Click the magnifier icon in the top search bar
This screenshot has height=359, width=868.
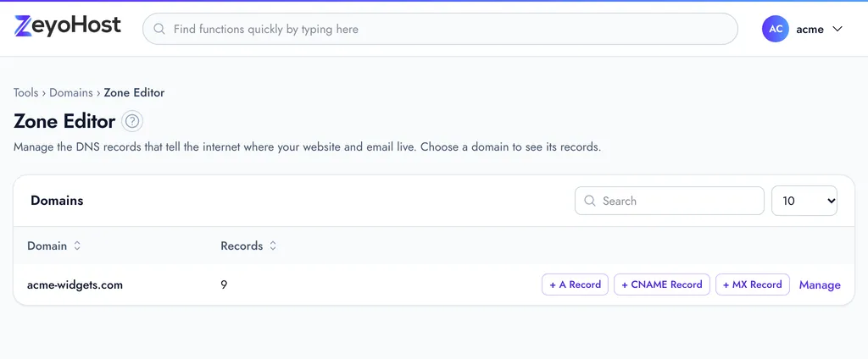(159, 29)
